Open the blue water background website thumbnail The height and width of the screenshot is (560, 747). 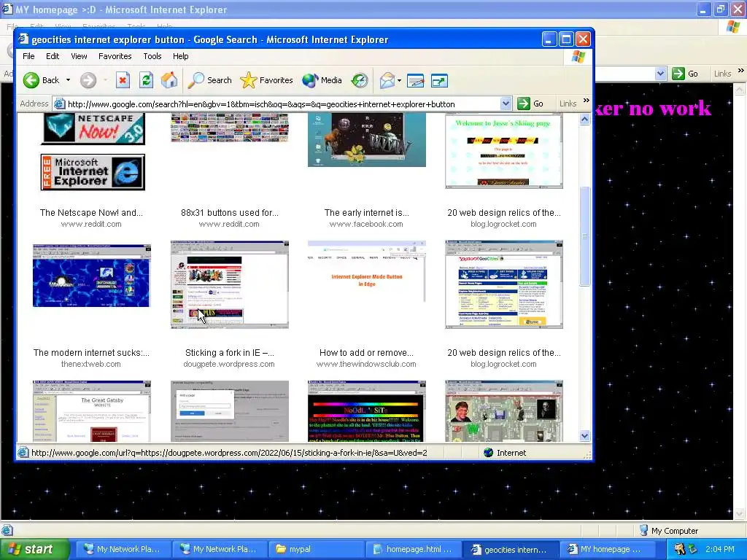[91, 276]
